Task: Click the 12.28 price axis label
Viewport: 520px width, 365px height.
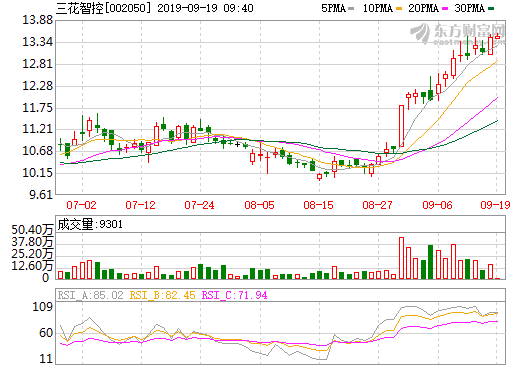Action: (37, 86)
